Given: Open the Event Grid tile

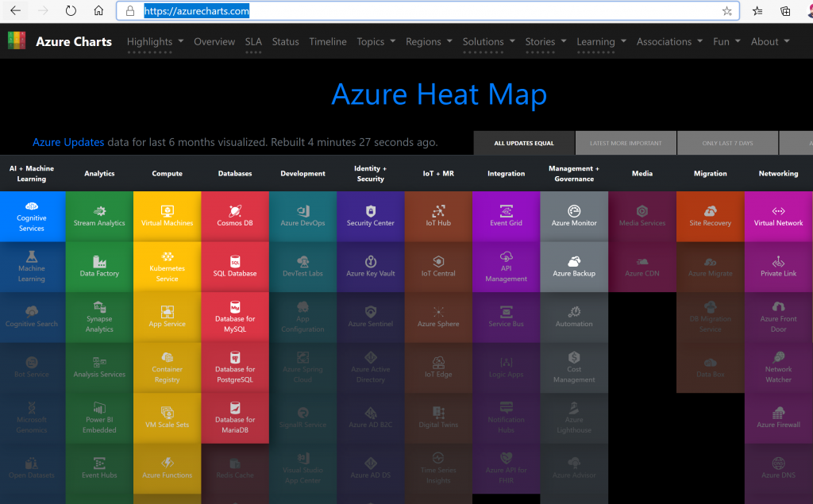Looking at the screenshot, I should coord(506,216).
